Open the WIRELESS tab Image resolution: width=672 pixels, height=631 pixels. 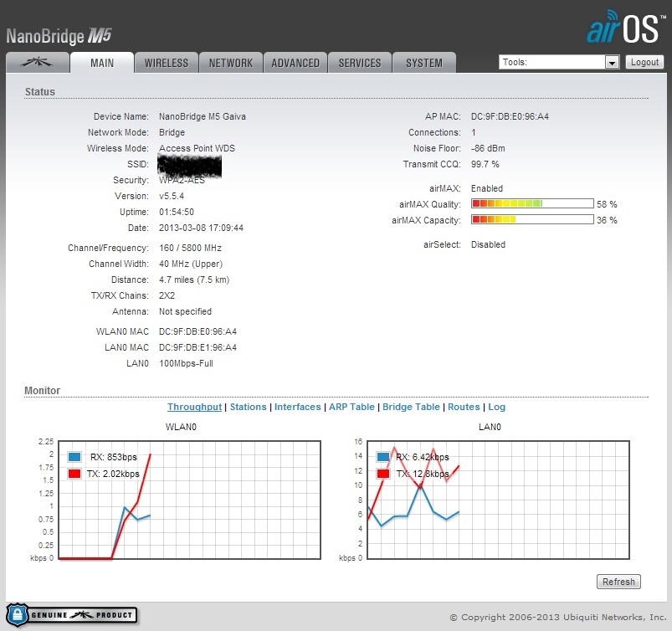click(167, 63)
